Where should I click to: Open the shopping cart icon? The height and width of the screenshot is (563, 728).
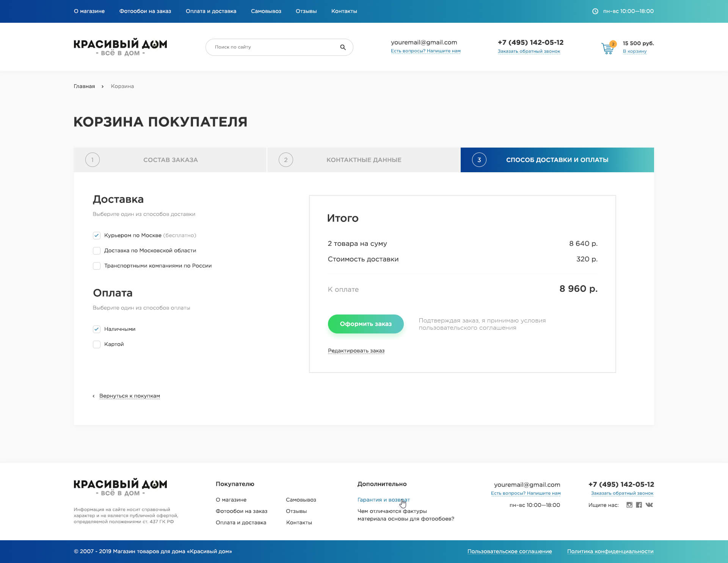tap(607, 49)
